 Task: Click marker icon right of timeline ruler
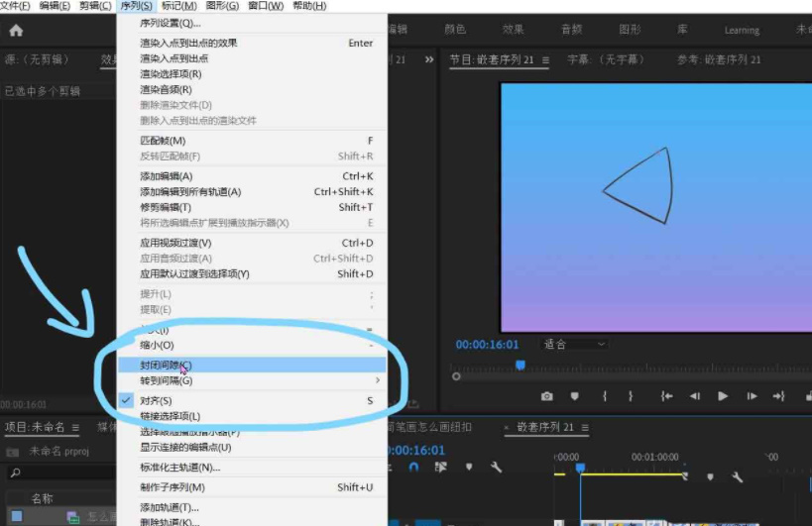710,476
